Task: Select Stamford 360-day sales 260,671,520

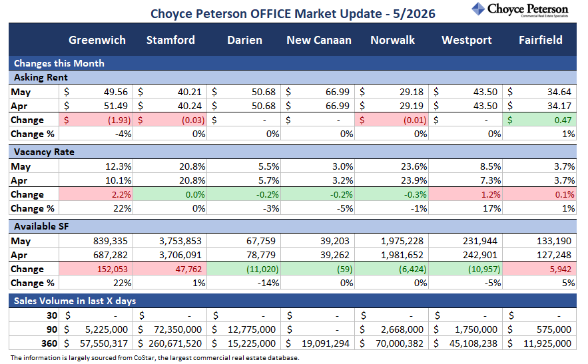Action: click(x=175, y=344)
